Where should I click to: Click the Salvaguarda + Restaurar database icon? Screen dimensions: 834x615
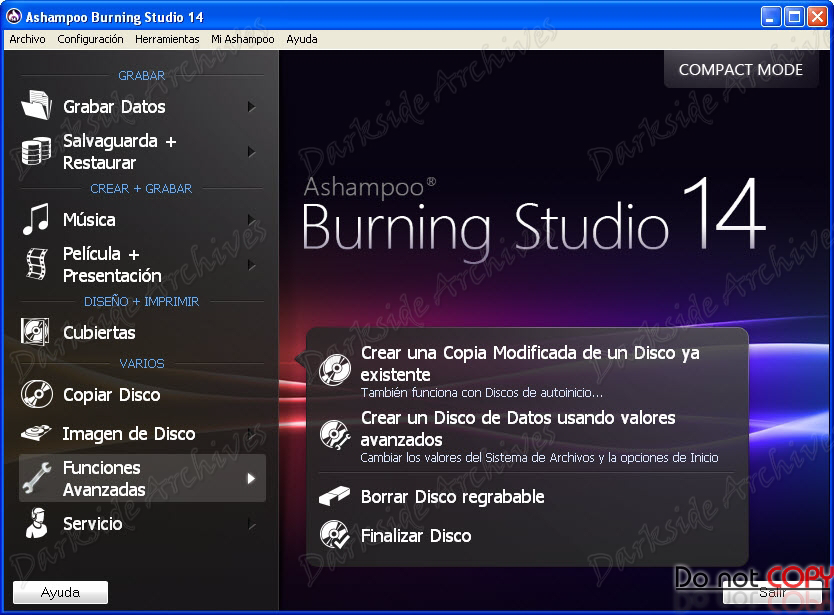point(36,151)
